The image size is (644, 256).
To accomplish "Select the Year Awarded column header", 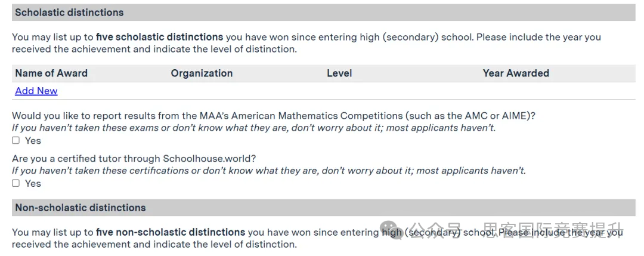I will [x=516, y=73].
